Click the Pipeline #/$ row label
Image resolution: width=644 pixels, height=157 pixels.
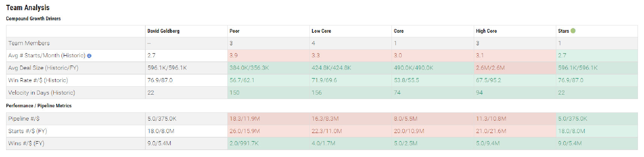[24, 119]
